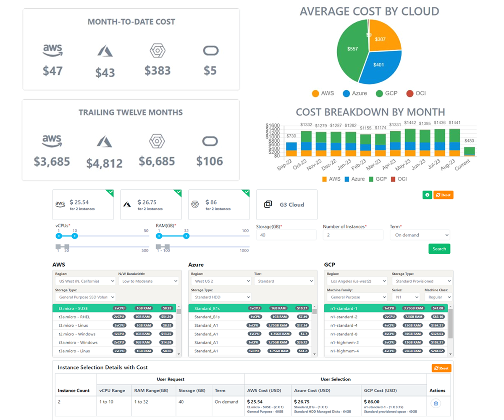Click the OCI oval icon in Trailing Twelve Months
Image resolution: width=504 pixels, height=420 pixels.
210,142
